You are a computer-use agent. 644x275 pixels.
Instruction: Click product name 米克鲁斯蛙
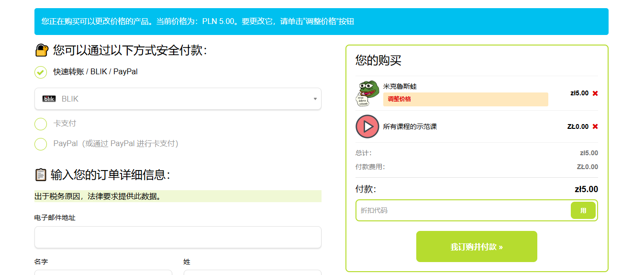[400, 86]
